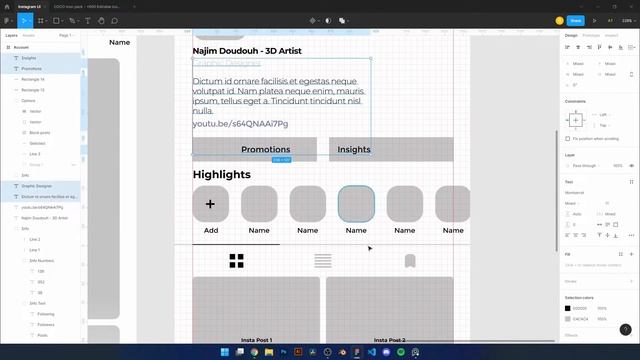
Task: Click the Align left icon
Action: (567, 47)
